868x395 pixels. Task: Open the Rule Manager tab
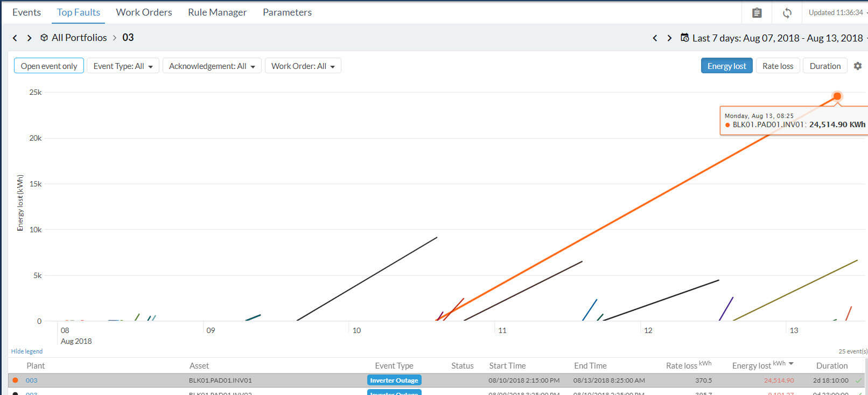click(x=217, y=12)
